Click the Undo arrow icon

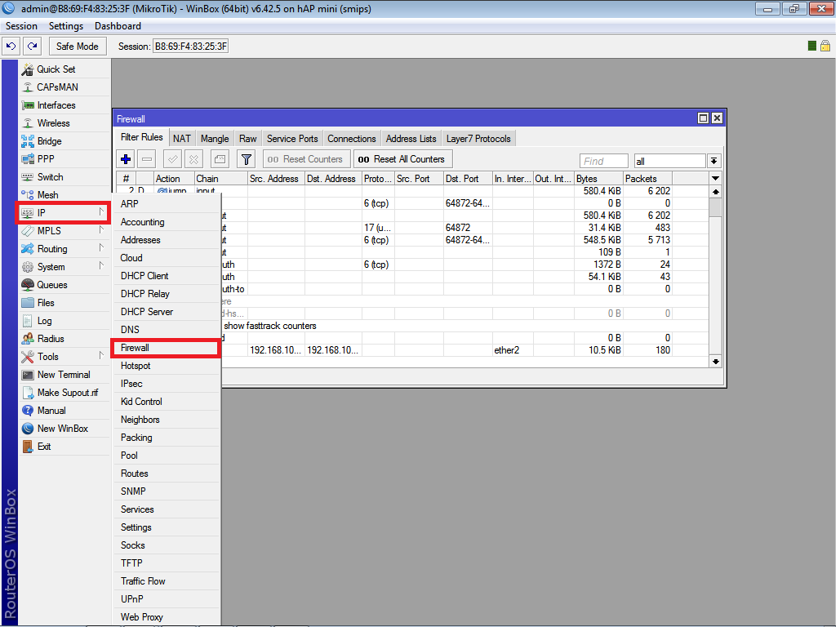(11, 46)
